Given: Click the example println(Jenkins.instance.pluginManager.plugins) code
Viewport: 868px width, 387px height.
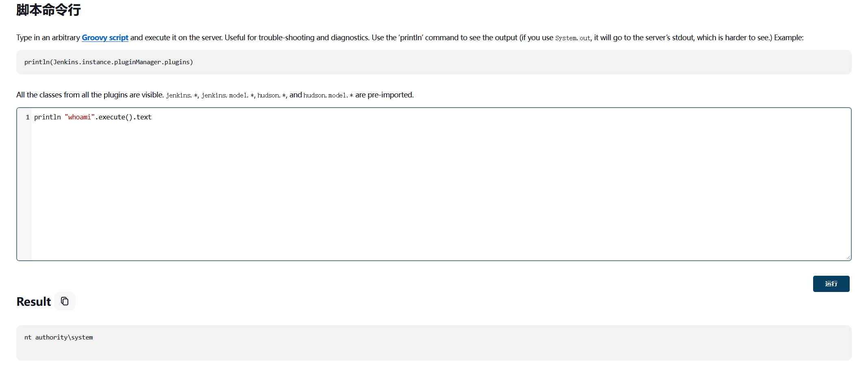Looking at the screenshot, I should [x=109, y=62].
